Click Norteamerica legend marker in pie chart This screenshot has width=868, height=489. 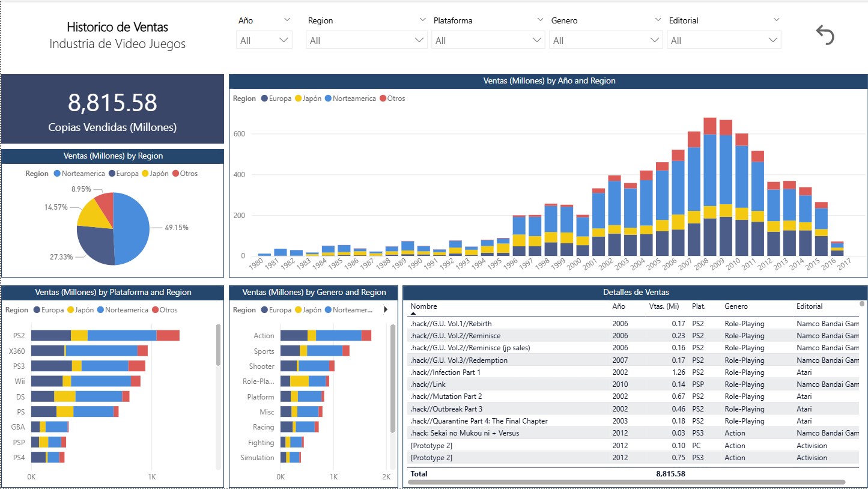57,174
